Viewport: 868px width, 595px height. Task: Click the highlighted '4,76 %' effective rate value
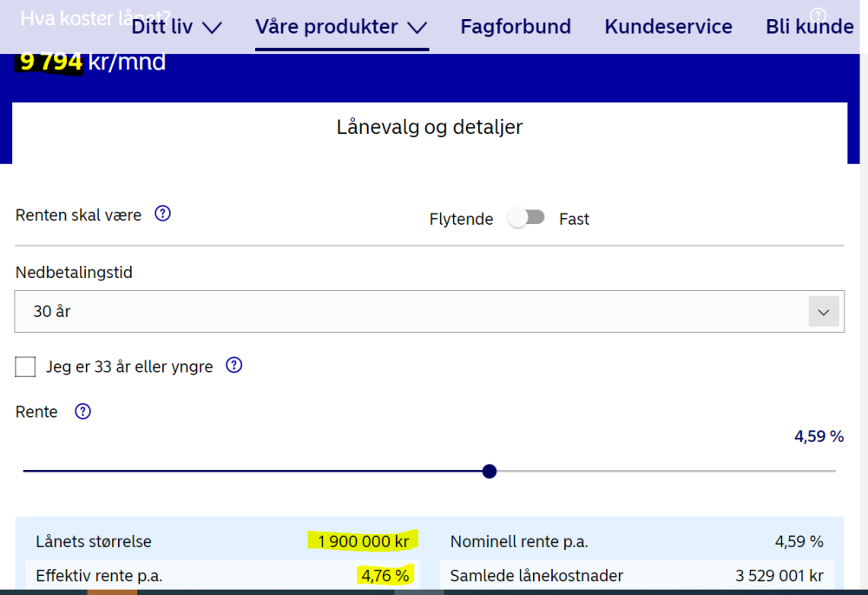click(385, 576)
